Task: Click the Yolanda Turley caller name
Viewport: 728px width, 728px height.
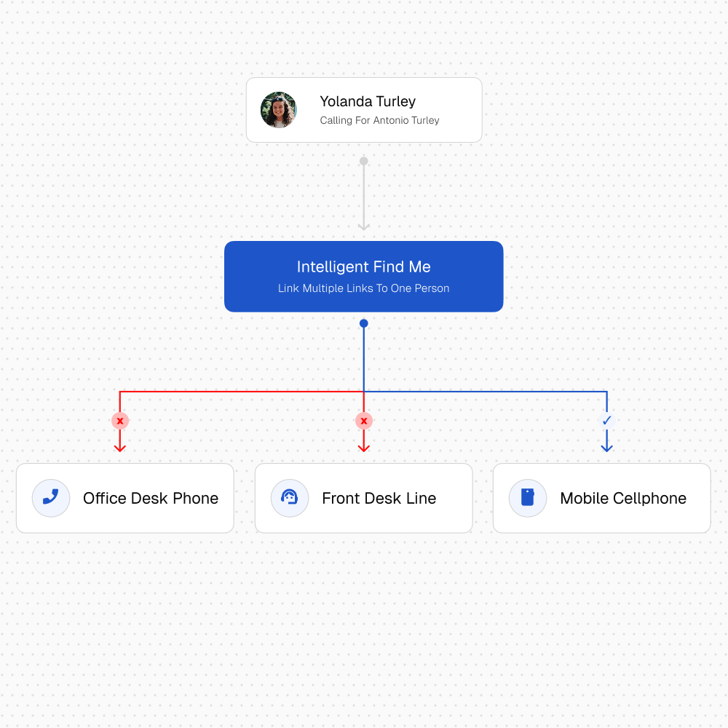Action: click(x=368, y=101)
